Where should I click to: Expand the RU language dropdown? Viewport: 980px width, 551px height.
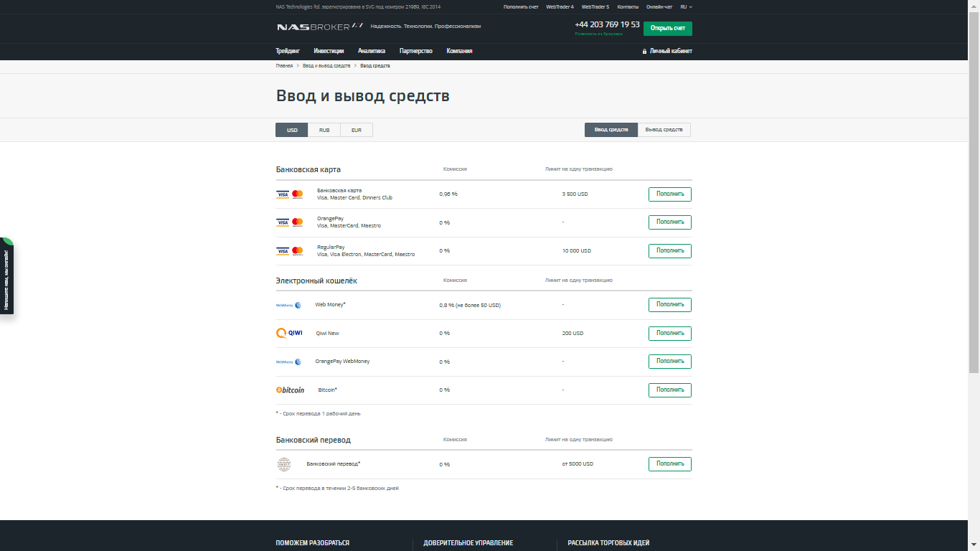pos(686,6)
